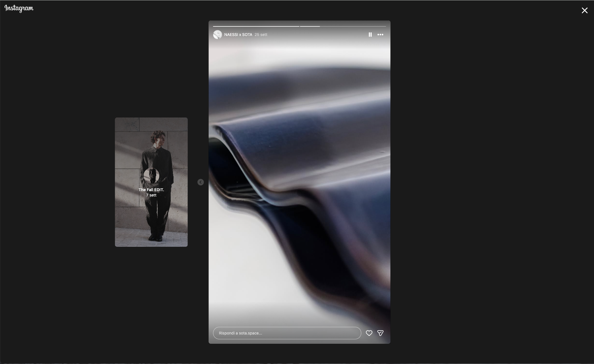This screenshot has height=364, width=594.
Task: Go back with the previous story chevron
Action: tap(201, 182)
